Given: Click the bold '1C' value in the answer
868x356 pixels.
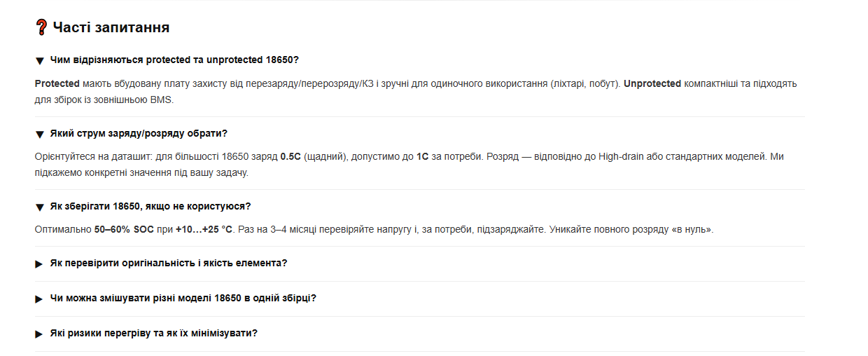Looking at the screenshot, I should [423, 157].
